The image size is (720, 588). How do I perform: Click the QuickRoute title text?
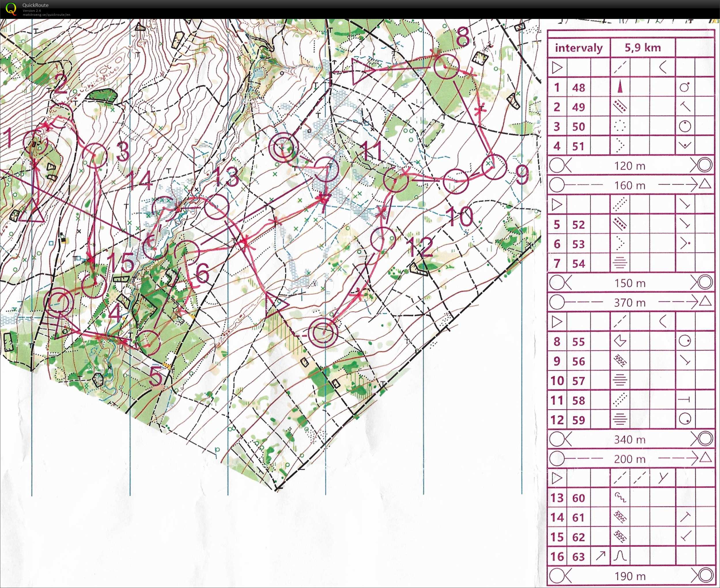tap(35, 5)
